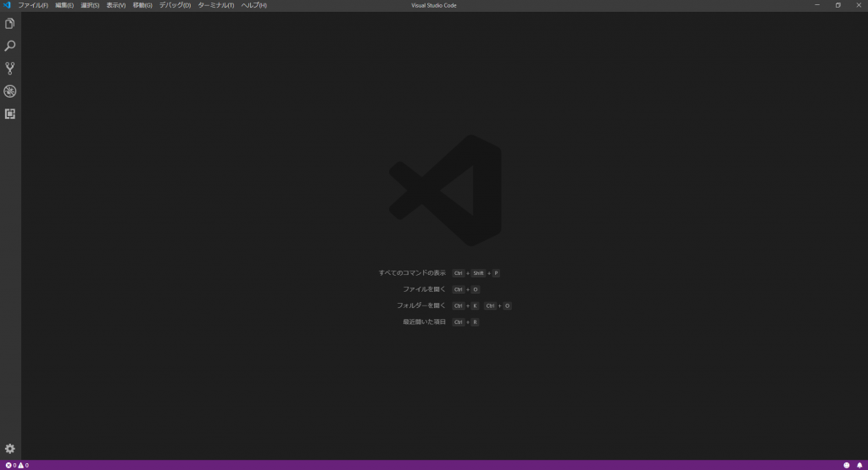Click the R key label
This screenshot has width=868, height=470.
click(x=475, y=322)
